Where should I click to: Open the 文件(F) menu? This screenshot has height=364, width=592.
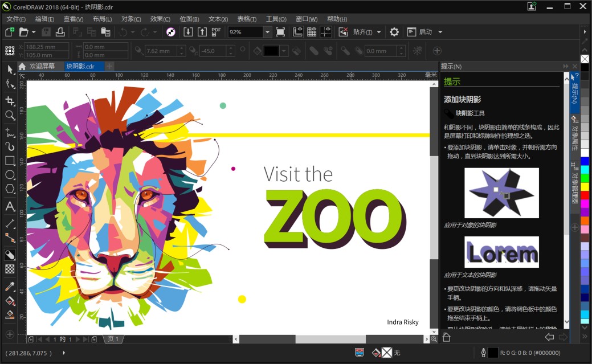tap(16, 19)
